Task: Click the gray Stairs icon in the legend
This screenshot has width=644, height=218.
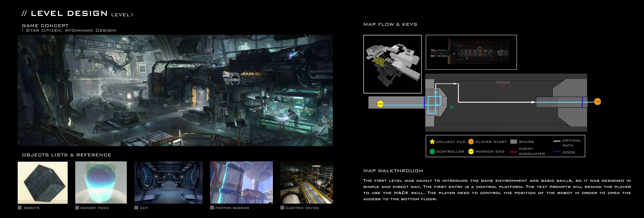Action: point(513,142)
